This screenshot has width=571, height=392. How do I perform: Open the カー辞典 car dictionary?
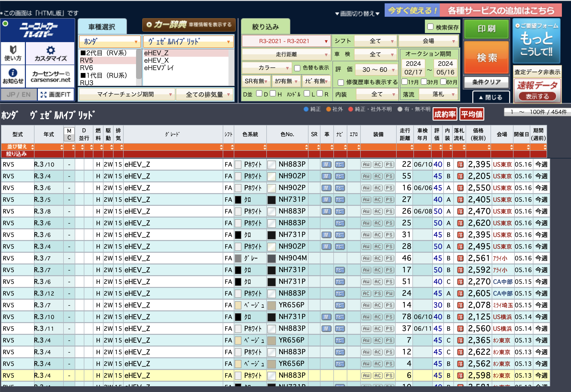pyautogui.click(x=189, y=25)
